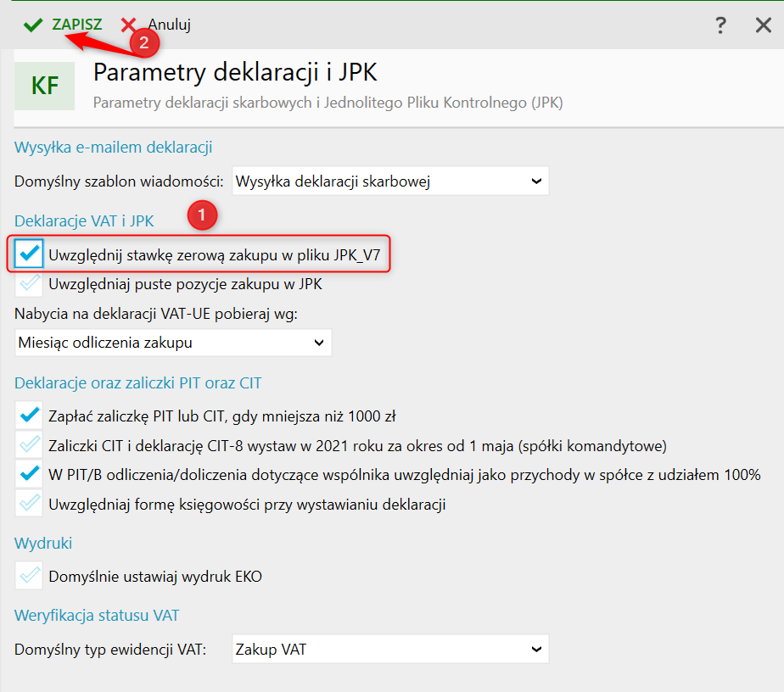Click the Parametry deklaracji skarbowych subtitle text
784x692 pixels.
point(328,103)
